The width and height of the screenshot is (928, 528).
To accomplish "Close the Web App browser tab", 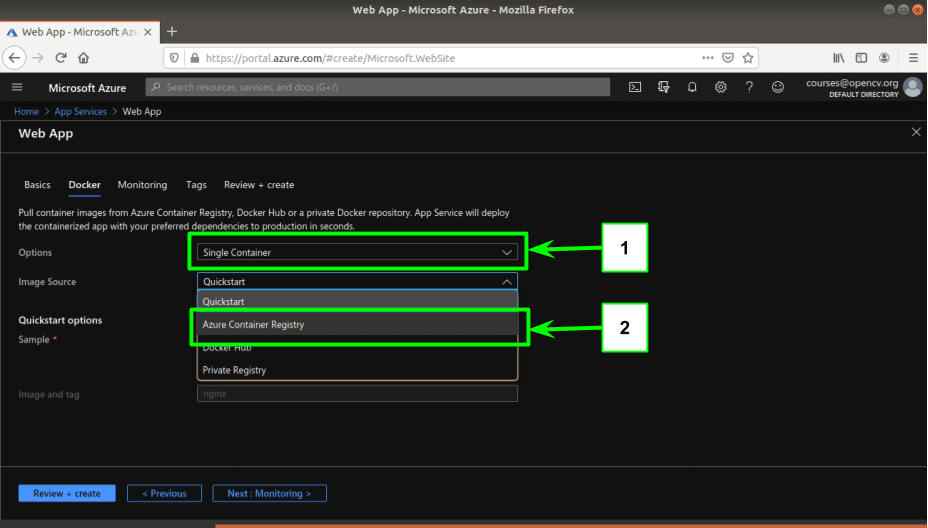I will [x=148, y=32].
